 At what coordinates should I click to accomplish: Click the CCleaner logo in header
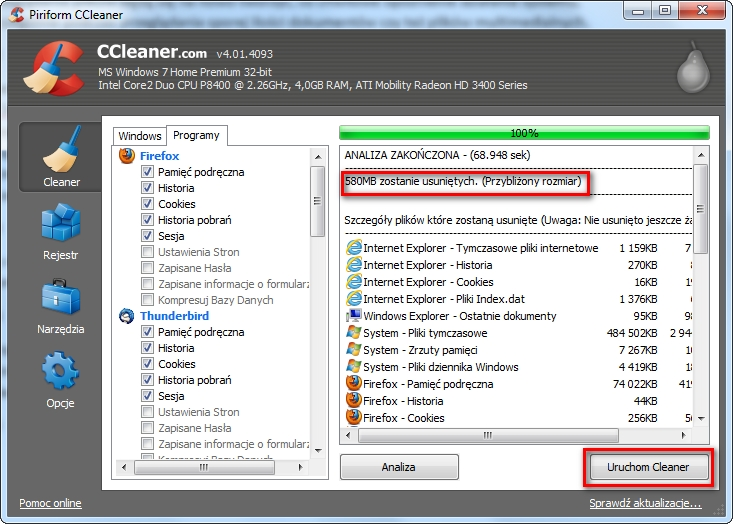pyautogui.click(x=55, y=68)
